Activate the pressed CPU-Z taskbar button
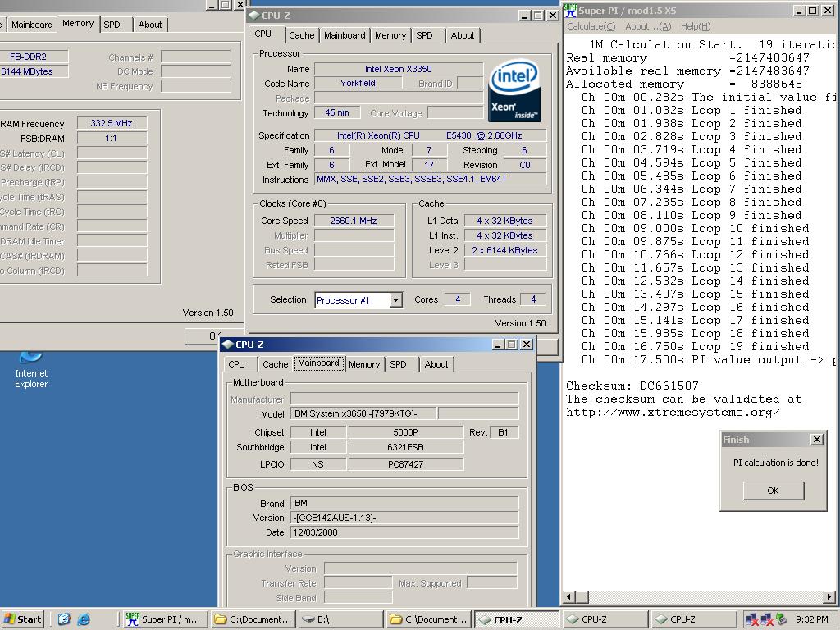 [x=517, y=619]
